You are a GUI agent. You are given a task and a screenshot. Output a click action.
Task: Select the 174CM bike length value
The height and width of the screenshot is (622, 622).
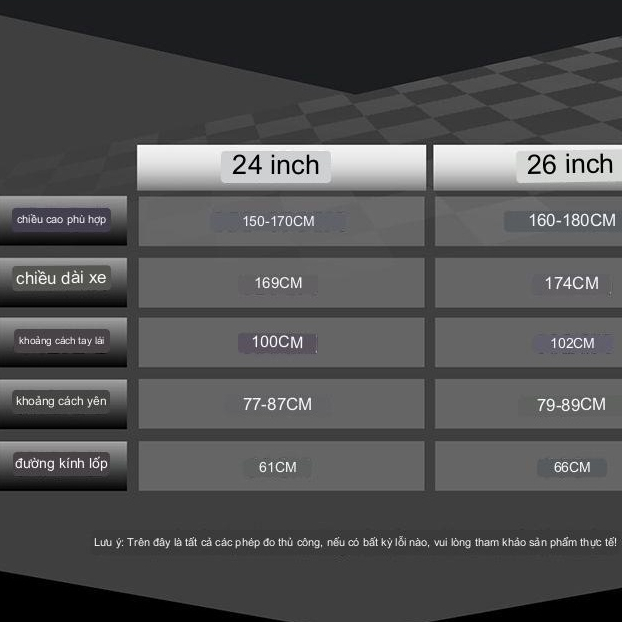tap(571, 284)
